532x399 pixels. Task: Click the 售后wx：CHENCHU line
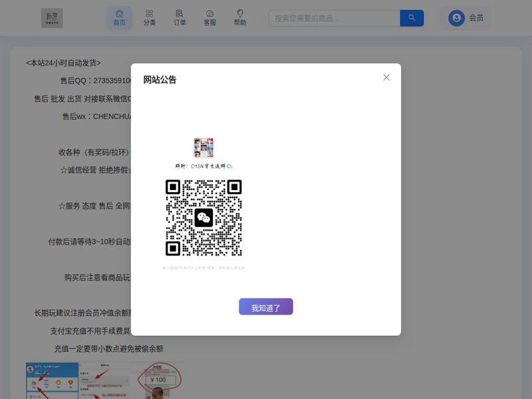(96, 116)
